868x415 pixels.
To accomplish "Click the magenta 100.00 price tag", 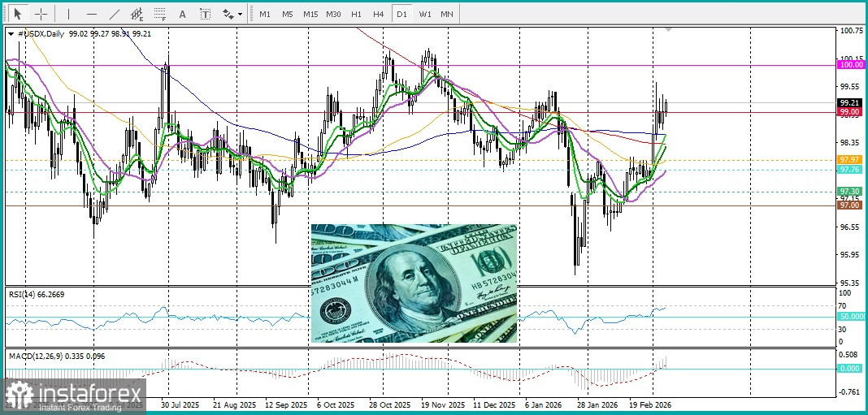I will (850, 65).
